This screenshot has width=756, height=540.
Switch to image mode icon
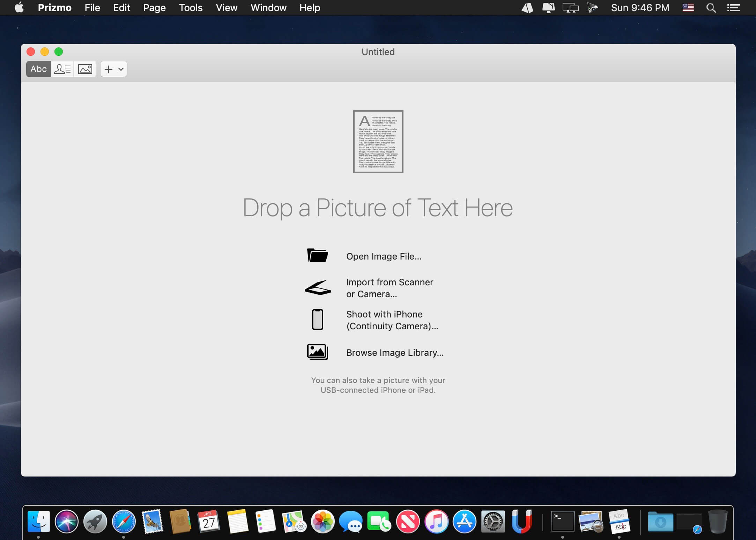point(85,69)
